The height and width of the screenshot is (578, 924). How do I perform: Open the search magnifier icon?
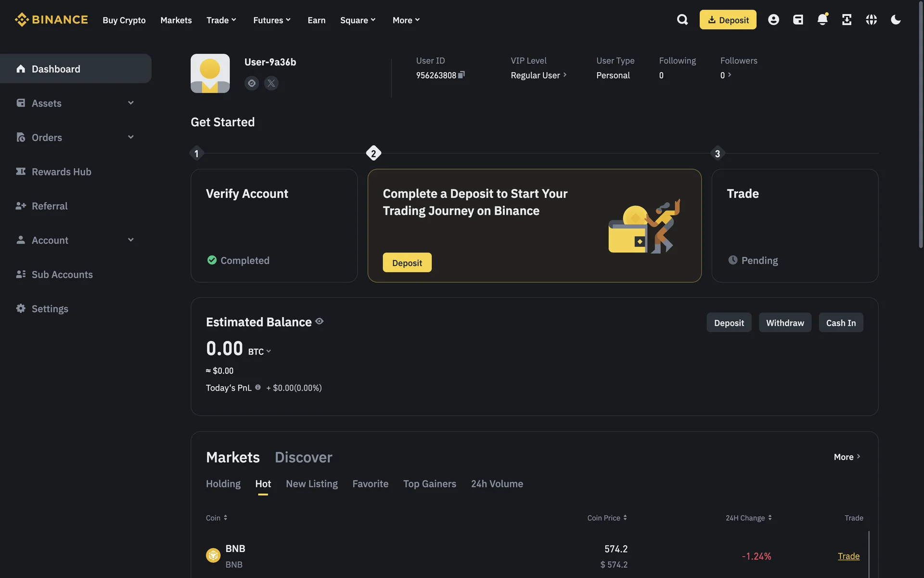(682, 20)
